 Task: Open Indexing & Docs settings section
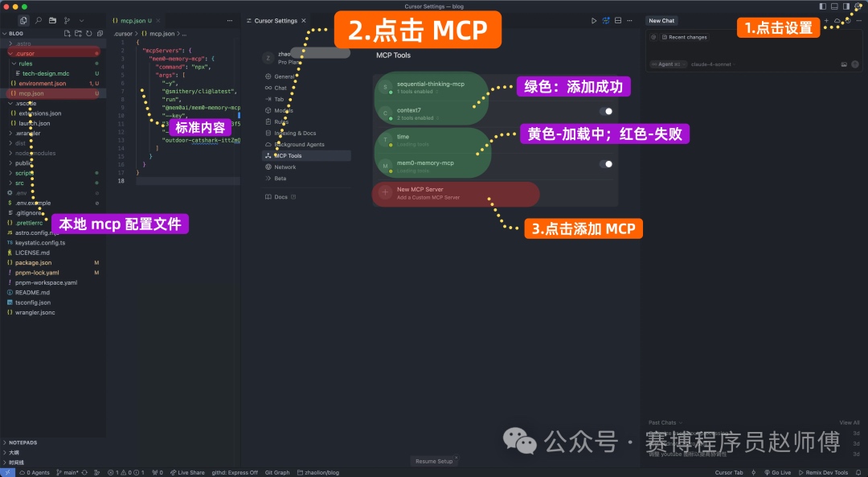[295, 133]
